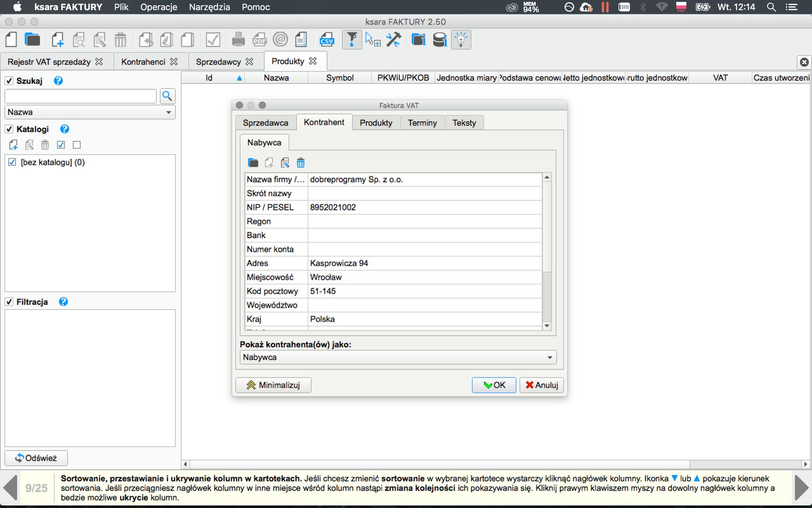Click the blank new document toolbar icon
The image size is (812, 508).
[x=11, y=40]
